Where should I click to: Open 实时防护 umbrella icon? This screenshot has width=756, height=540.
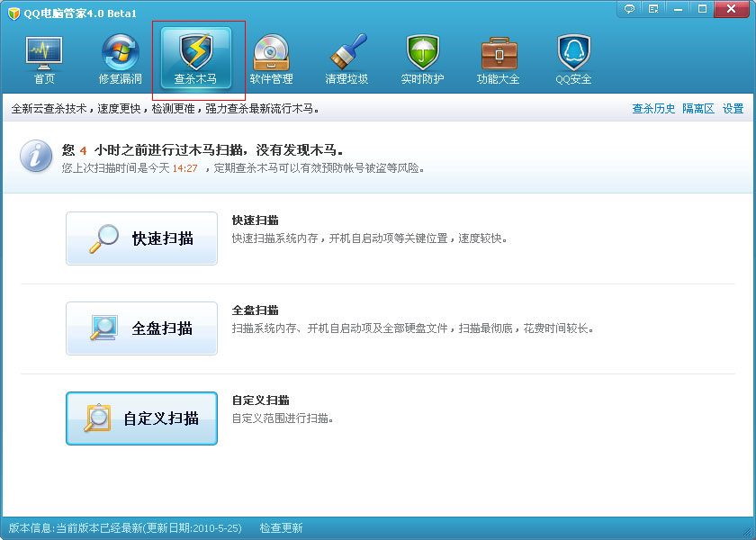click(x=422, y=54)
